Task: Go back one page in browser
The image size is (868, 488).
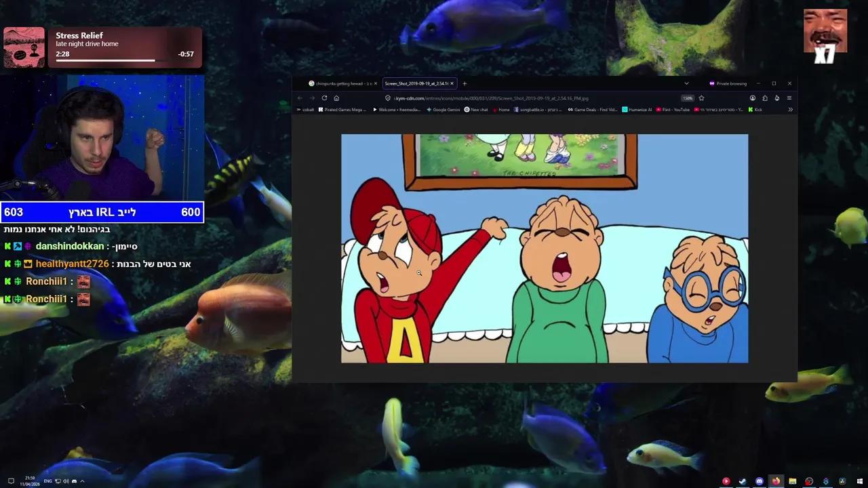Action: point(300,98)
